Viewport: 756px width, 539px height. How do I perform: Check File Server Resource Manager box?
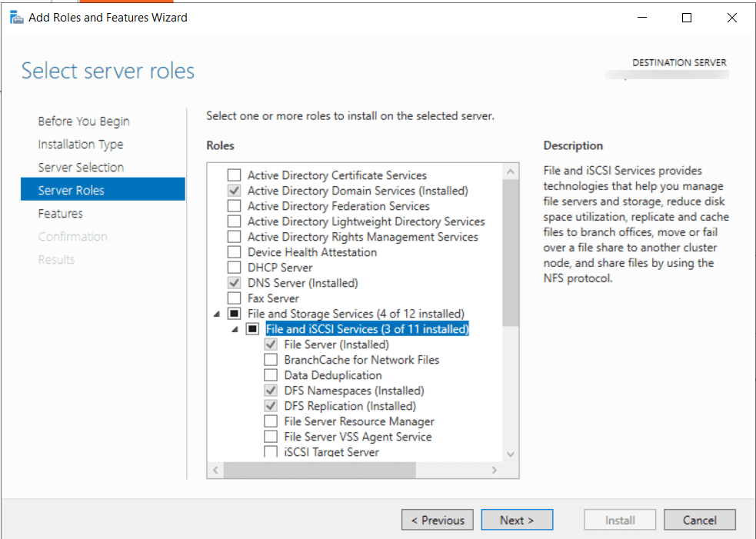[x=271, y=421]
